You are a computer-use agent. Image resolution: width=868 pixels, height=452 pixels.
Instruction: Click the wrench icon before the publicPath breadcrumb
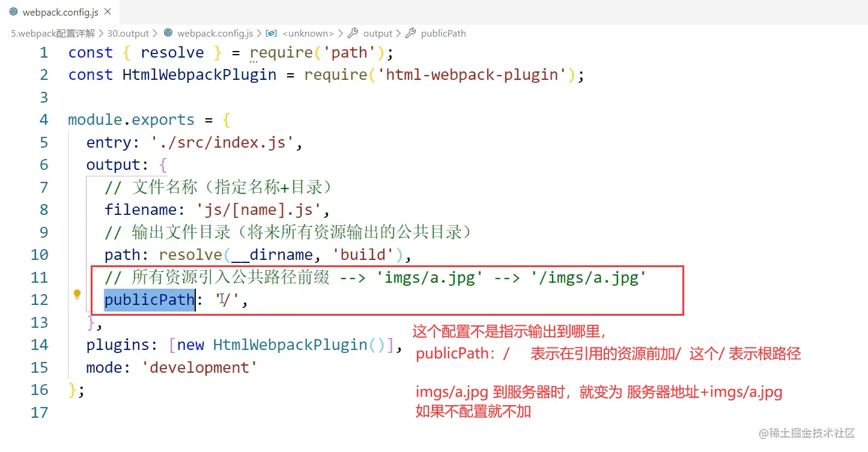pyautogui.click(x=411, y=34)
